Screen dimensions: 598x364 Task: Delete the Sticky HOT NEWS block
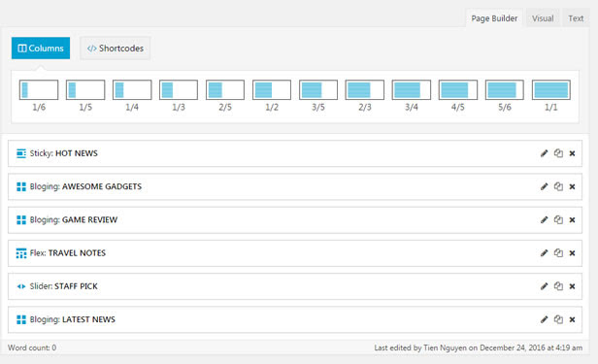tap(572, 153)
